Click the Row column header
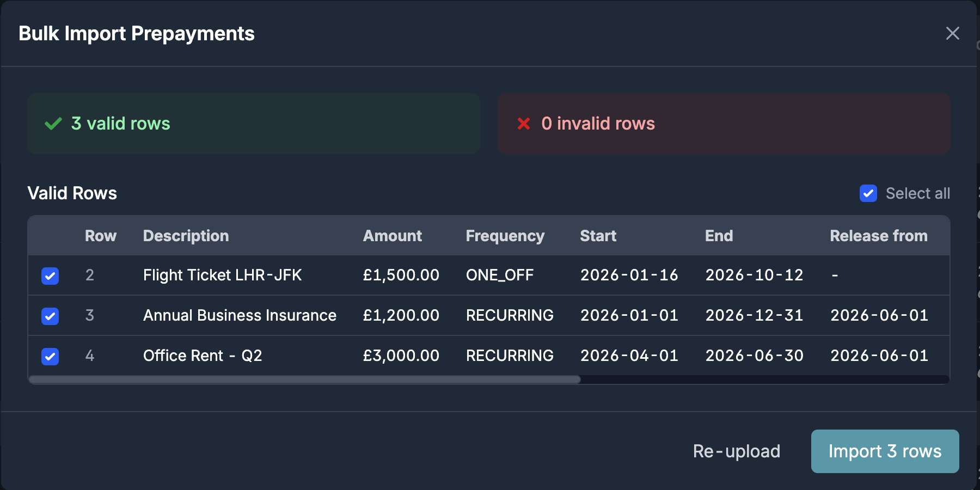The width and height of the screenshot is (980, 490). 101,236
